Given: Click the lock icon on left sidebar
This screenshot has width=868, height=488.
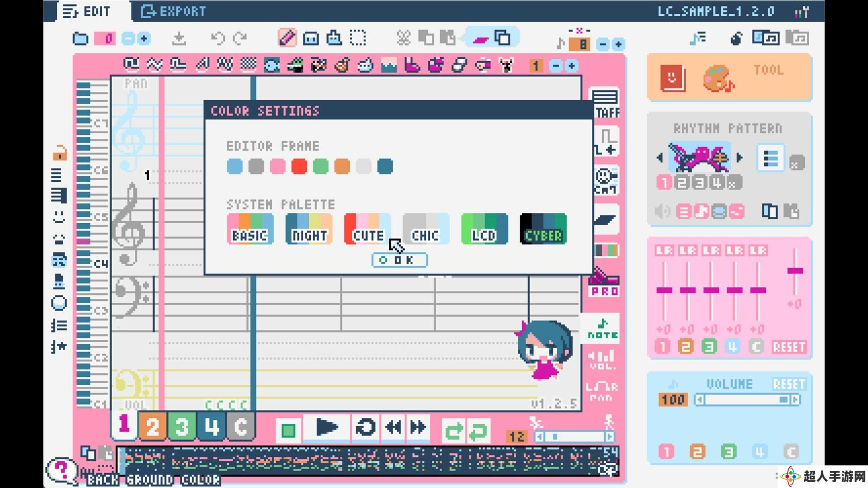Looking at the screenshot, I should click(x=59, y=153).
